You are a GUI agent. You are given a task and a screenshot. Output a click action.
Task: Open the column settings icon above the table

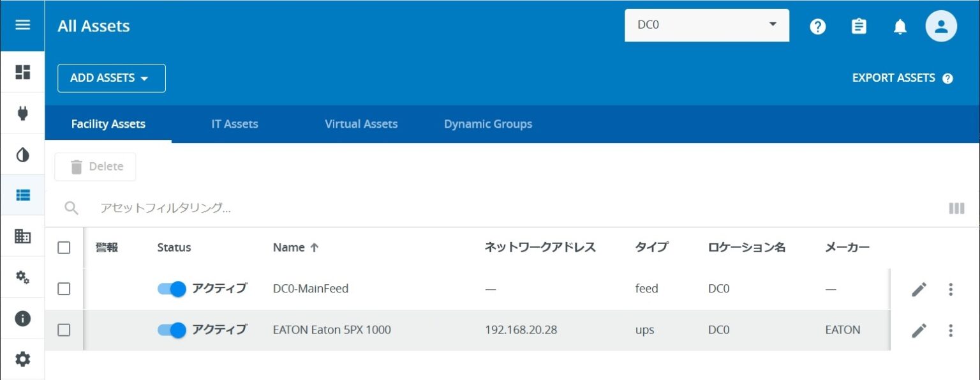pyautogui.click(x=956, y=208)
